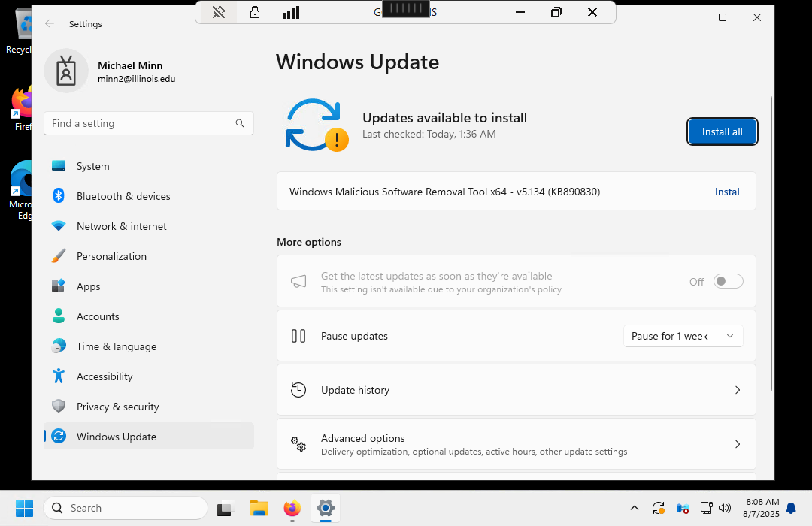The height and width of the screenshot is (526, 812).
Task: Install the Malicious Software Removal Tool
Action: tap(728, 192)
